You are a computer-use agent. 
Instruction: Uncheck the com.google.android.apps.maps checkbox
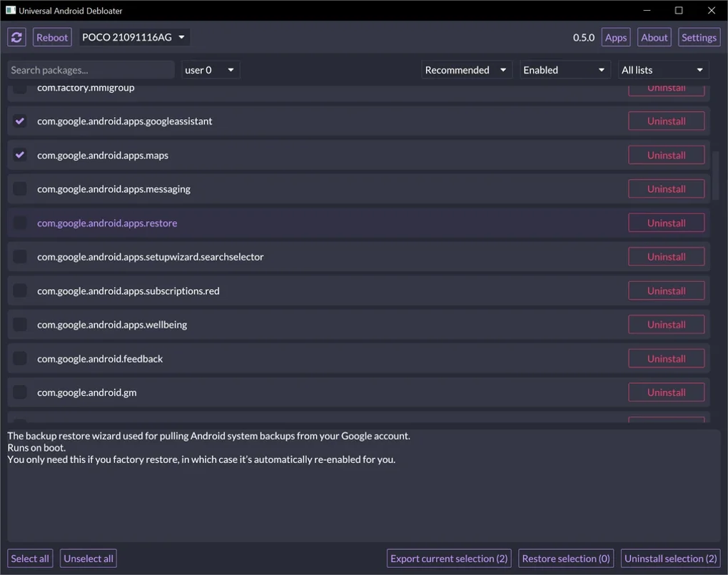coord(20,155)
